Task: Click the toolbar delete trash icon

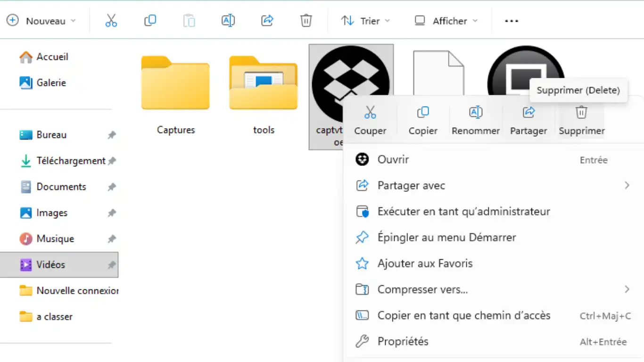Action: tap(306, 21)
